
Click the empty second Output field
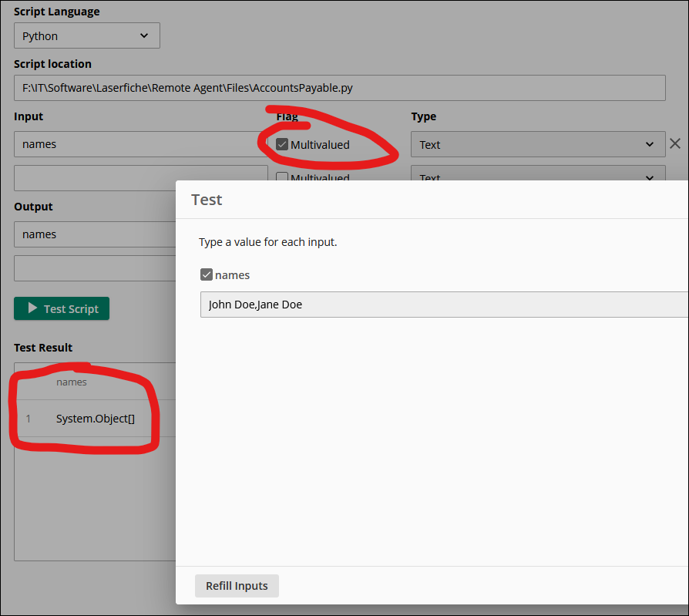[92, 268]
